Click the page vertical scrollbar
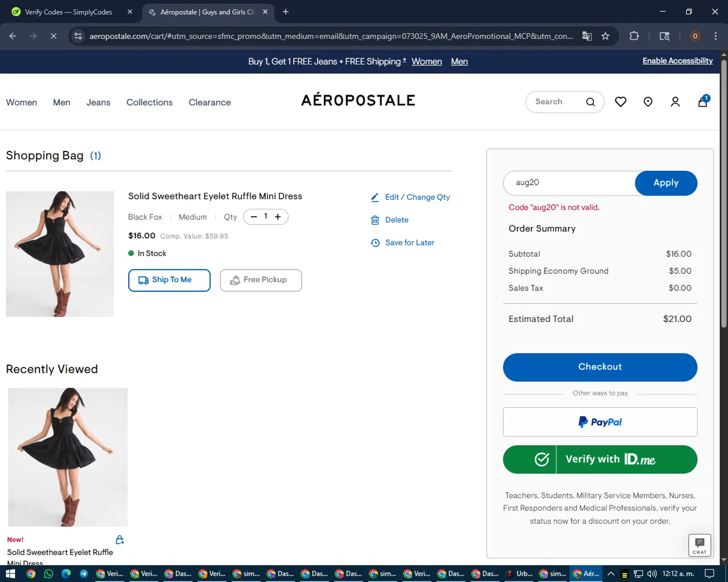Screen dimensions: 728x582 click(724, 194)
